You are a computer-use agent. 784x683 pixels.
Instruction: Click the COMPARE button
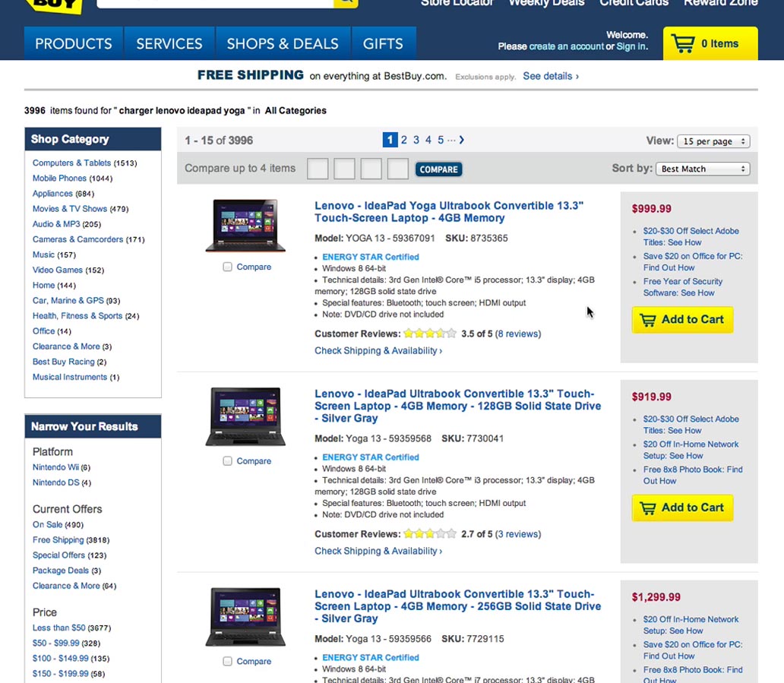[438, 169]
